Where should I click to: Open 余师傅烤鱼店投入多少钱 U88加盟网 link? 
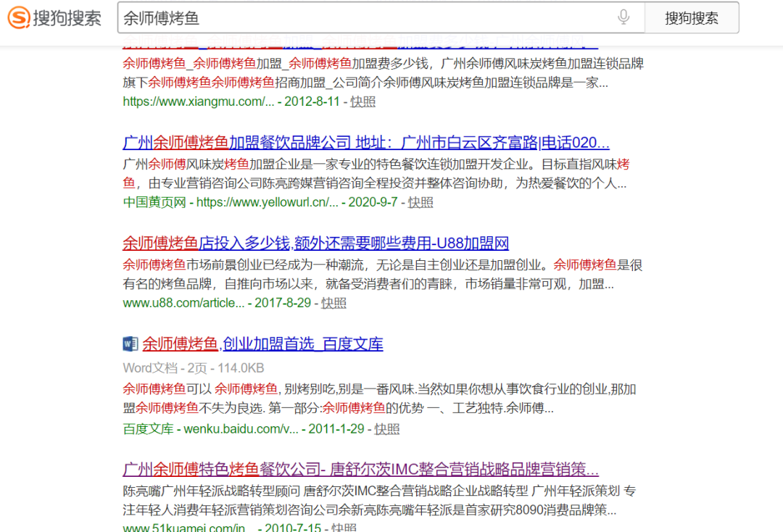tap(315, 243)
